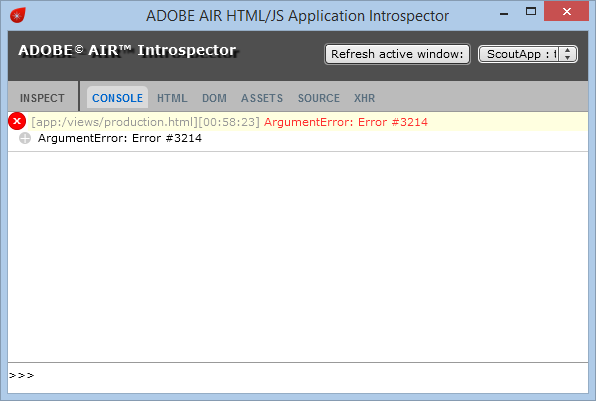Open the DOM tab
The image size is (596, 401).
[x=214, y=98]
